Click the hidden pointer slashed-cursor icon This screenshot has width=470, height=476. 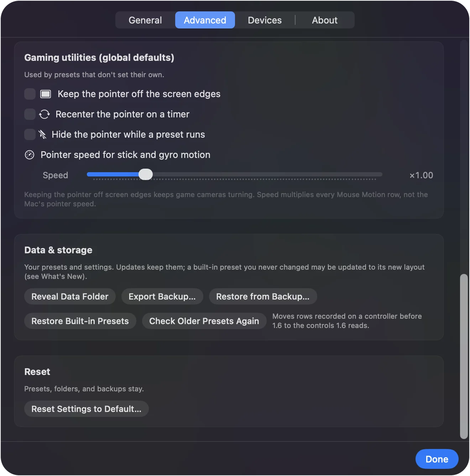pyautogui.click(x=42, y=134)
